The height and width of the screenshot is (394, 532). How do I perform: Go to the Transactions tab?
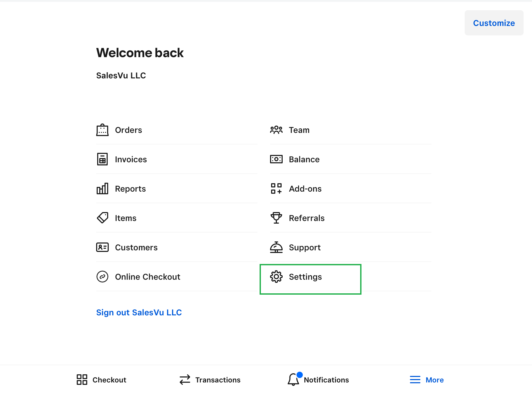(210, 380)
